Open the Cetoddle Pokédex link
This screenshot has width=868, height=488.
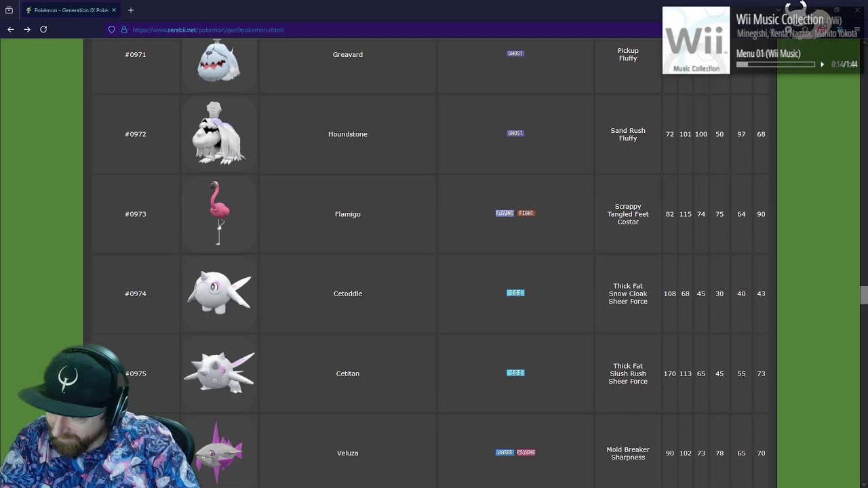tap(348, 293)
